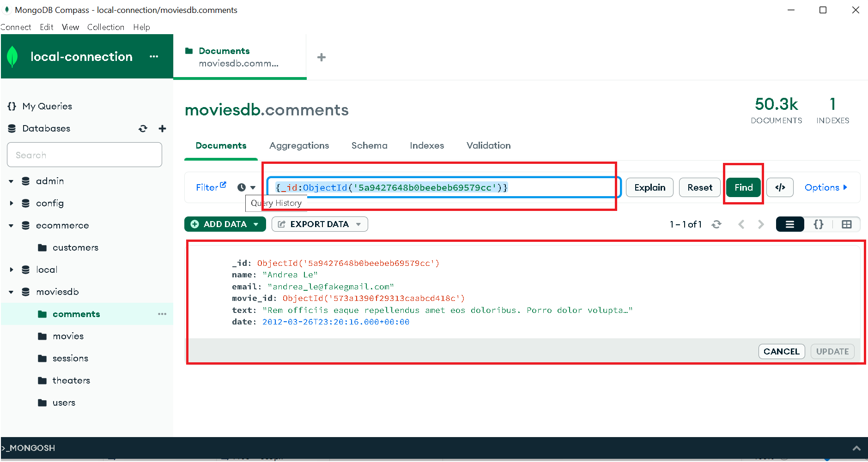Image resolution: width=868 pixels, height=462 pixels.
Task: Click the 50.3k documents count
Action: pos(776,104)
